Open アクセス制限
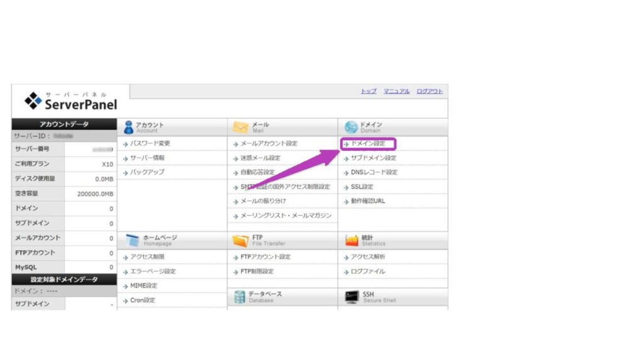The width and height of the screenshot is (644, 362). [x=147, y=257]
